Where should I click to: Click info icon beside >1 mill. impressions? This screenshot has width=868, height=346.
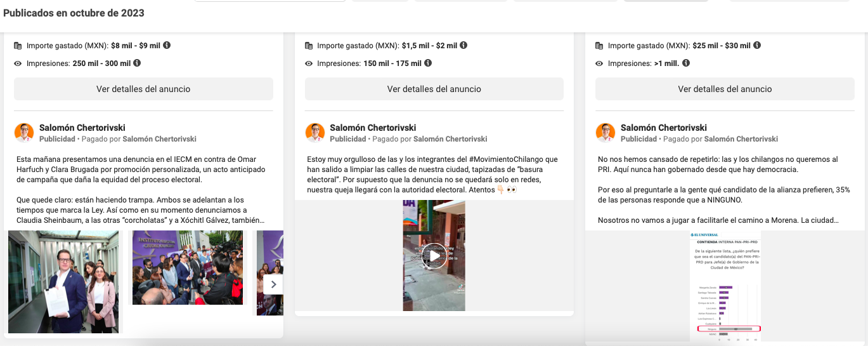coord(686,63)
